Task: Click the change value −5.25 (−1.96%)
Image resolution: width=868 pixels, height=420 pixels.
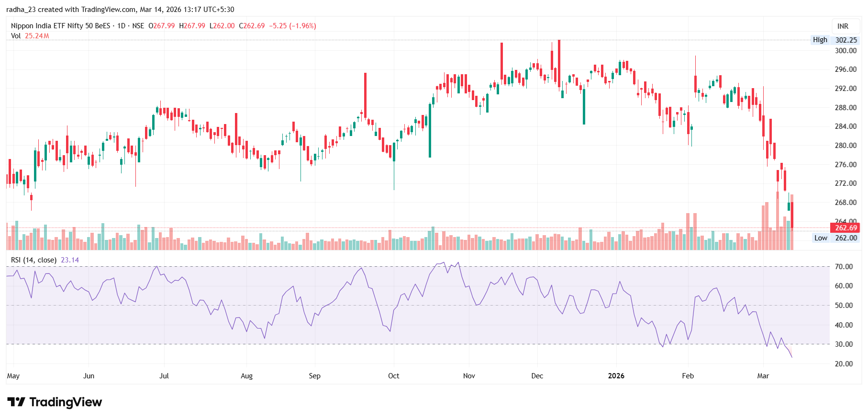Action: click(292, 26)
